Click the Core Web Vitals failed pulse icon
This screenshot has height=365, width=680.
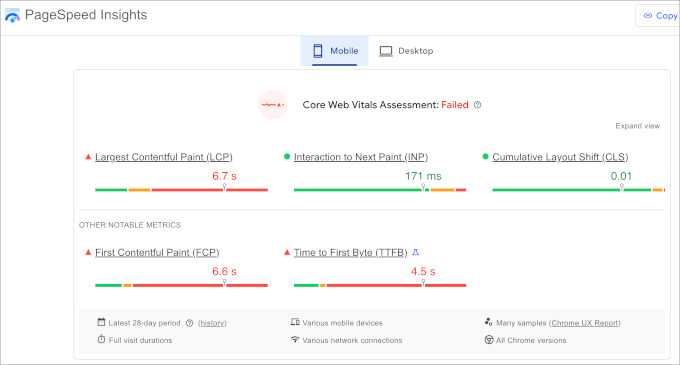pos(273,104)
